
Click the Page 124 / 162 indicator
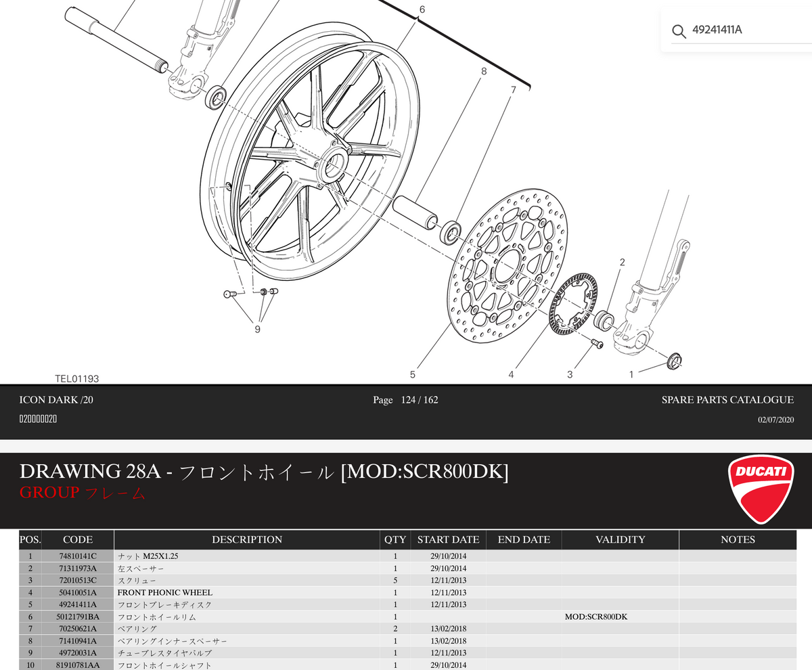pyautogui.click(x=405, y=400)
